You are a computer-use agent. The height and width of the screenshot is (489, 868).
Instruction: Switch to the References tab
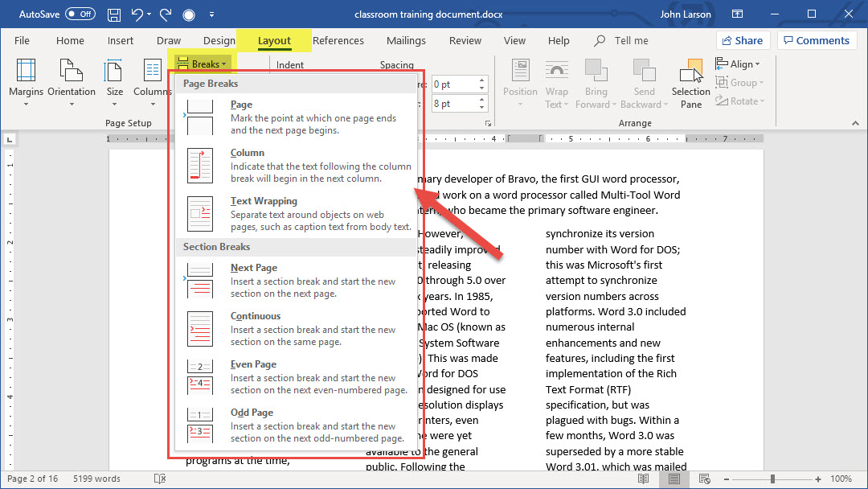click(x=338, y=41)
